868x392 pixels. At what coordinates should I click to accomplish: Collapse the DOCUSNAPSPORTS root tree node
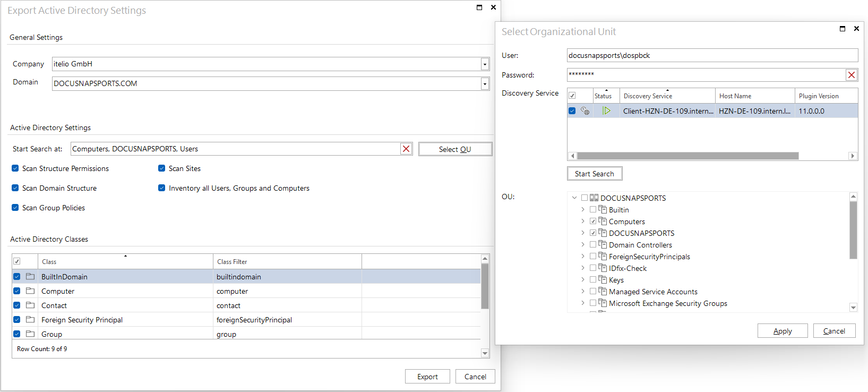(x=574, y=198)
